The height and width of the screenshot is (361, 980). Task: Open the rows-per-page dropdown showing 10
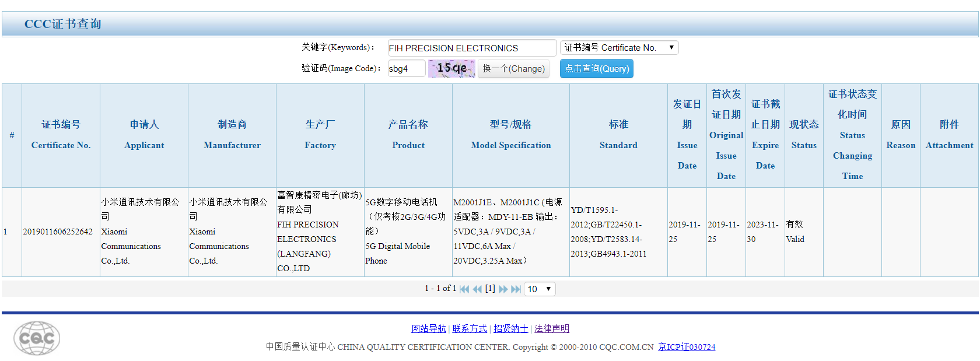[540, 289]
